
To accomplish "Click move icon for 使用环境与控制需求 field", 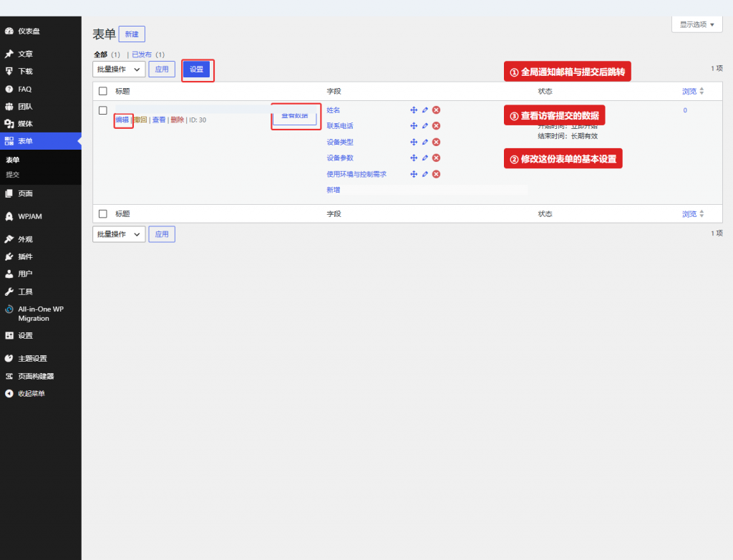I will (414, 174).
